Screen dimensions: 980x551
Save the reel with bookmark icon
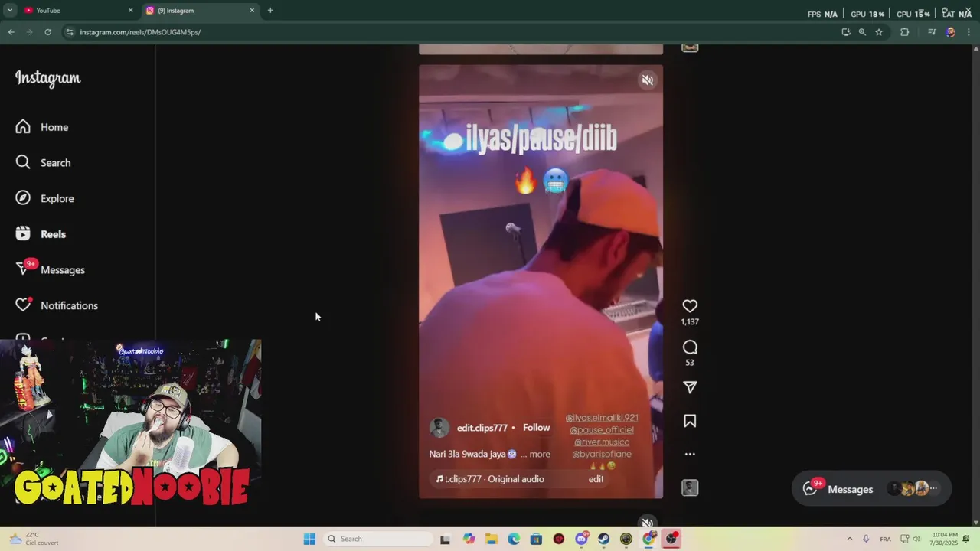click(x=690, y=421)
